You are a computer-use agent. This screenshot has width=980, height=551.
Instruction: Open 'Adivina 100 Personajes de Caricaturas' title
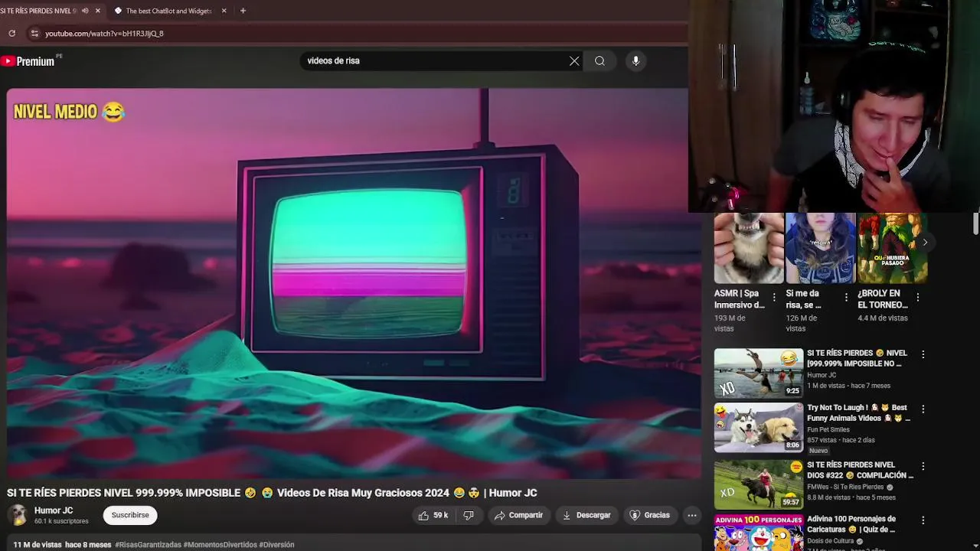tap(851, 524)
